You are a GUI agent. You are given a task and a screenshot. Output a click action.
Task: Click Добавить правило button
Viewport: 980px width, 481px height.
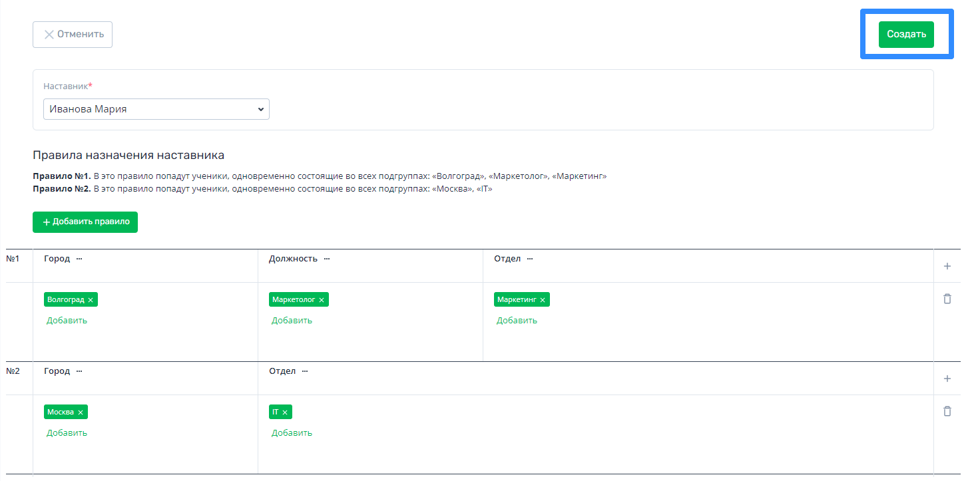pyautogui.click(x=85, y=222)
